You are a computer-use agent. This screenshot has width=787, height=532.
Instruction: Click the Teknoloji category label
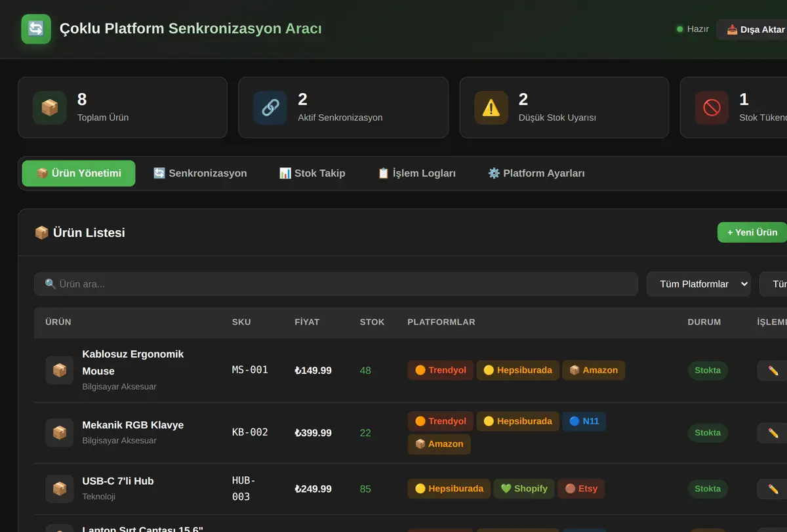click(99, 497)
